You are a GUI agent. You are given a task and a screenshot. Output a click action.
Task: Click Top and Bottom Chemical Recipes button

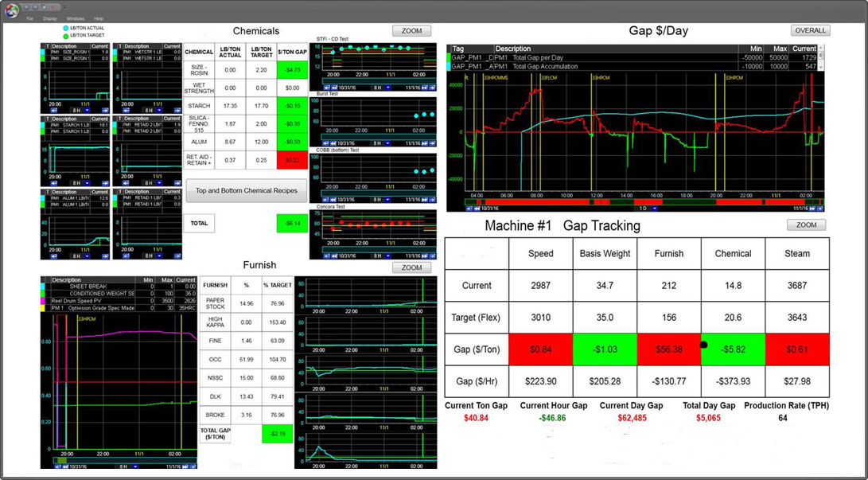(247, 191)
